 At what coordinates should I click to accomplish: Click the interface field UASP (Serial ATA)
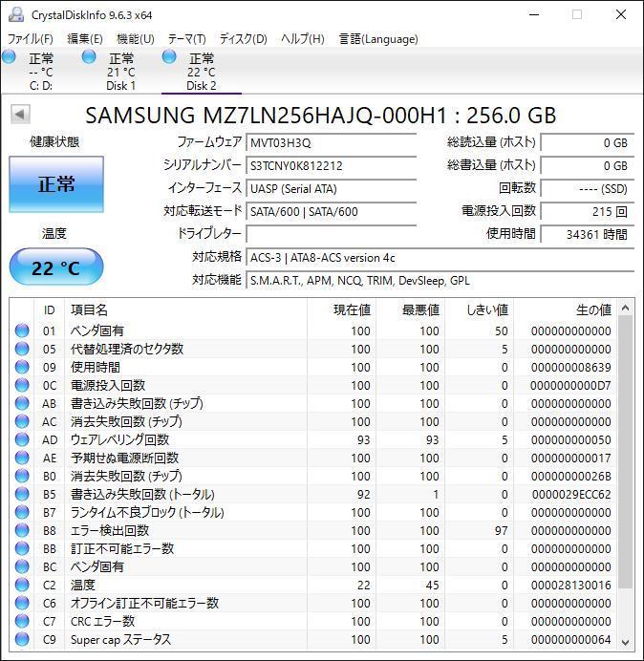click(331, 188)
